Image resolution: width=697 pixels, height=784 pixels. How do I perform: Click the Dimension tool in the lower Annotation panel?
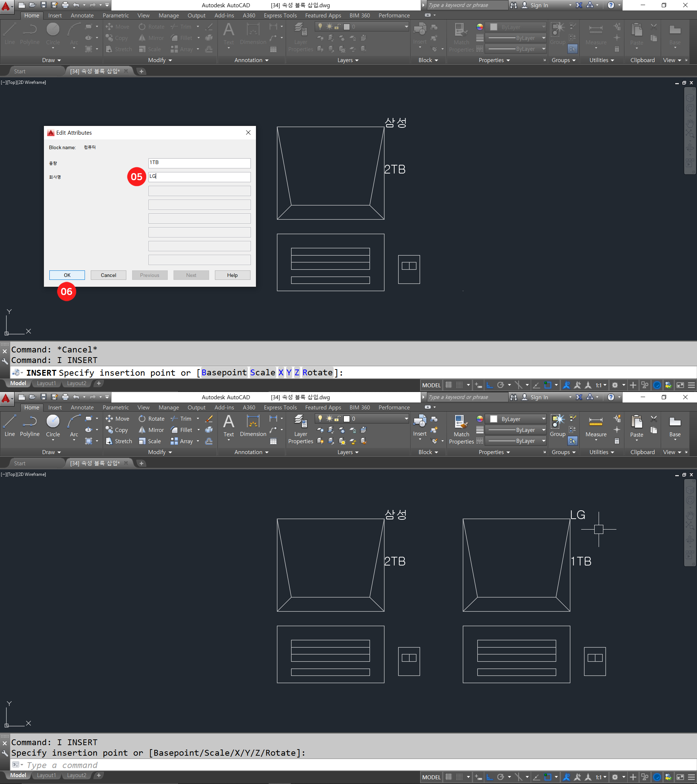(253, 426)
